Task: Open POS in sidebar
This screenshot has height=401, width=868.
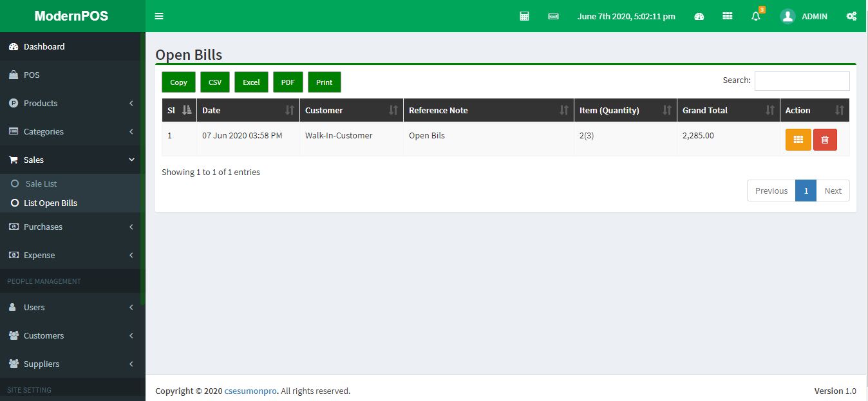Action: pos(70,75)
